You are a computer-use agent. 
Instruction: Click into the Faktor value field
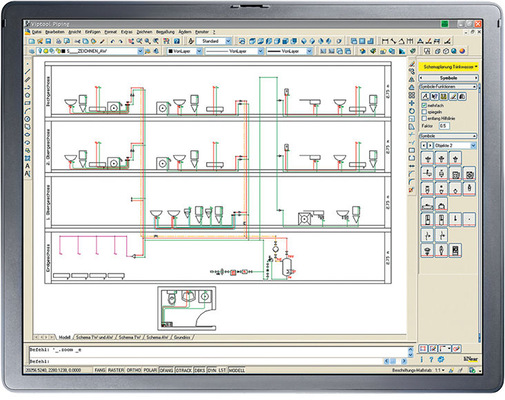click(x=444, y=126)
